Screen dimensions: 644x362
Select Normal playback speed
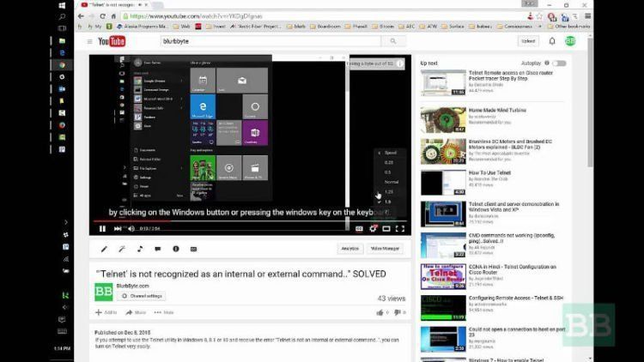pyautogui.click(x=391, y=182)
